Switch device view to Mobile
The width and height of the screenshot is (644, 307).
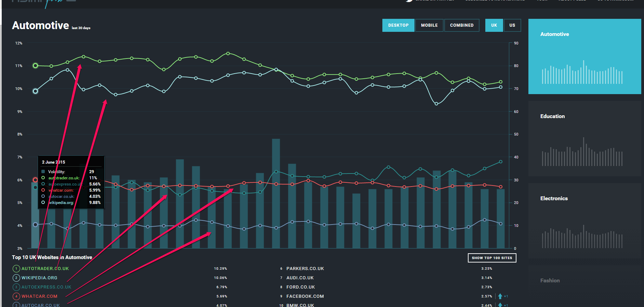point(429,25)
